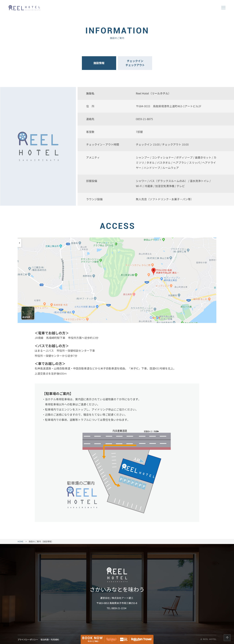The image size is (234, 644).
Task: Open the Rakuten Travel booking link
Action: (141, 639)
